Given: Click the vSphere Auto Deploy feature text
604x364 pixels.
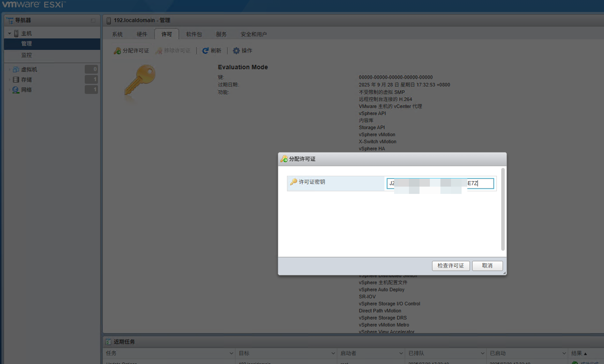Looking at the screenshot, I should click(x=382, y=290).
